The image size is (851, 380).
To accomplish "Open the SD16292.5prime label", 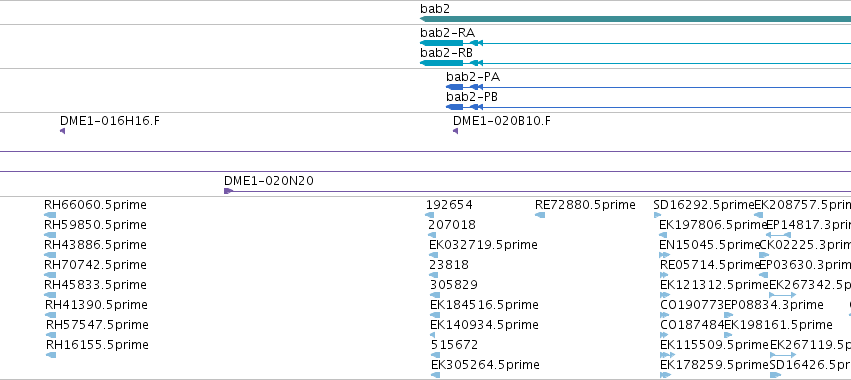I will coord(704,205).
